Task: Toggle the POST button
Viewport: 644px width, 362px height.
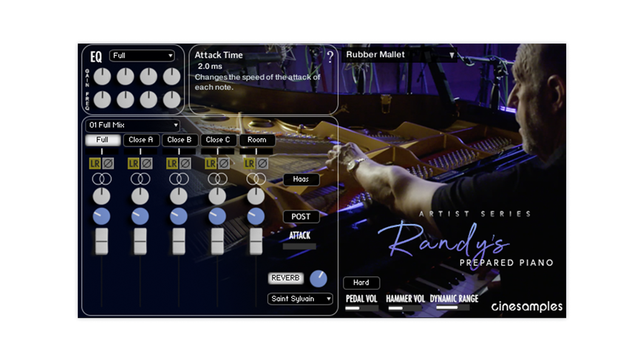Action: 301,217
